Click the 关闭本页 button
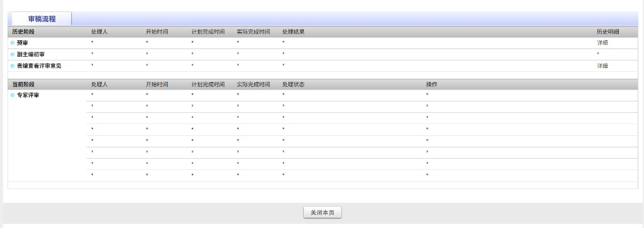The height and width of the screenshot is (228, 644). click(323, 213)
